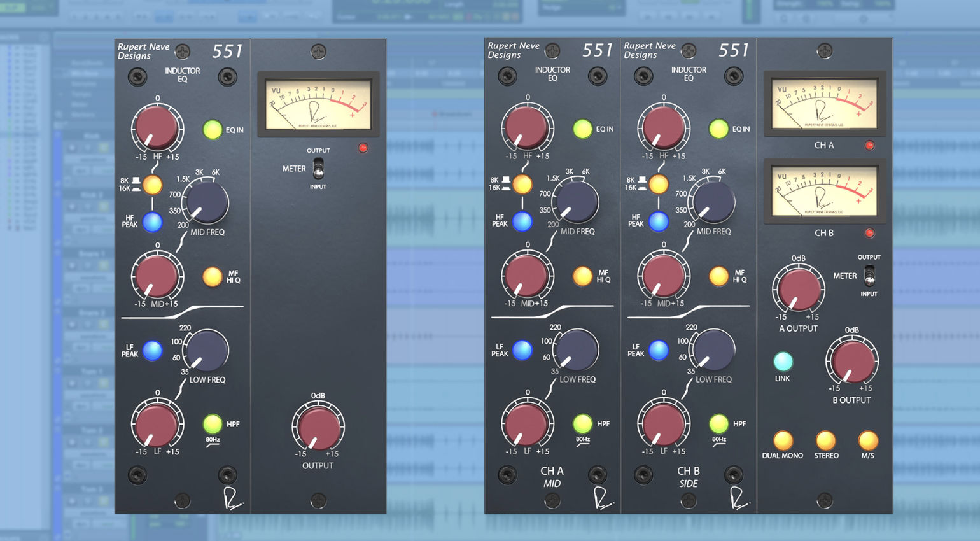Click the MID FREQ knob on mono 551
The image size is (980, 541).
pyautogui.click(x=206, y=203)
